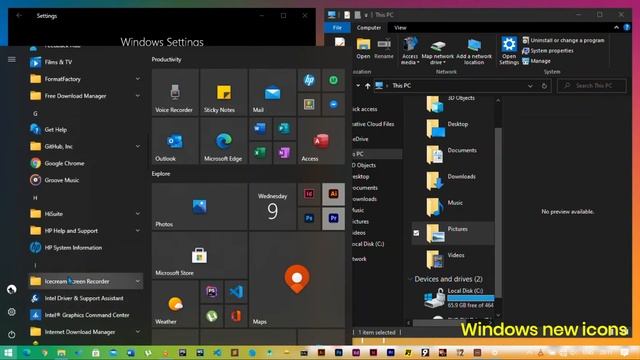
Task: Launch the Mail tile
Action: 272,92
